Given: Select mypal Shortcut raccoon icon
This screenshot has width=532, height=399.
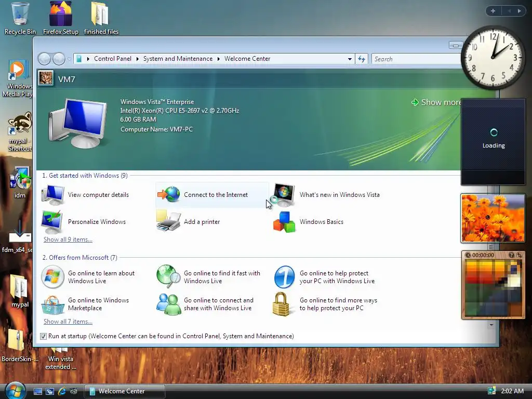Looking at the screenshot, I should 20,132.
